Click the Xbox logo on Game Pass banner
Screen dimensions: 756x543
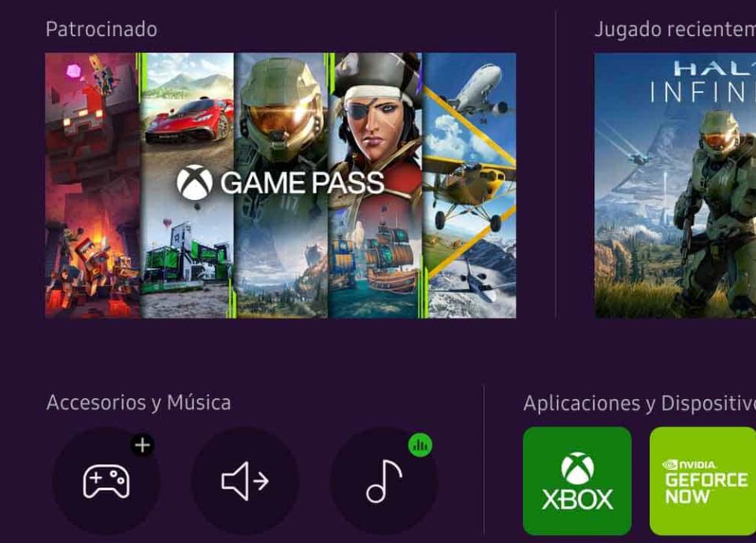[195, 182]
